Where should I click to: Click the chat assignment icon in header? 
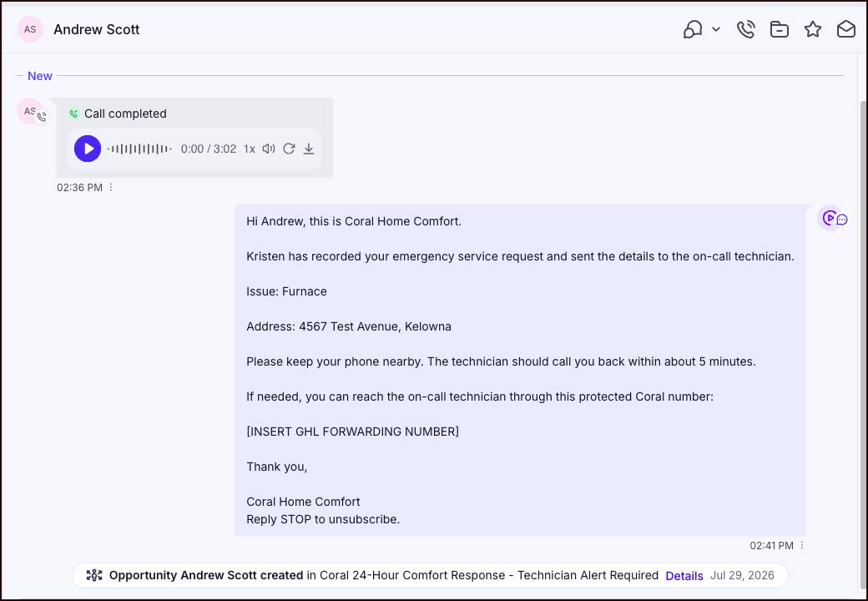pyautogui.click(x=693, y=29)
